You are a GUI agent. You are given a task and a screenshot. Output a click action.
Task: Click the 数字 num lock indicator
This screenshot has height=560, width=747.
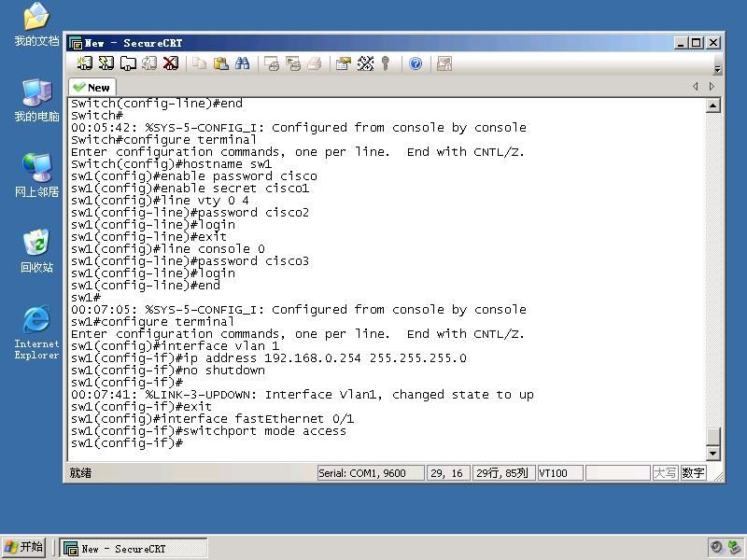click(x=693, y=473)
